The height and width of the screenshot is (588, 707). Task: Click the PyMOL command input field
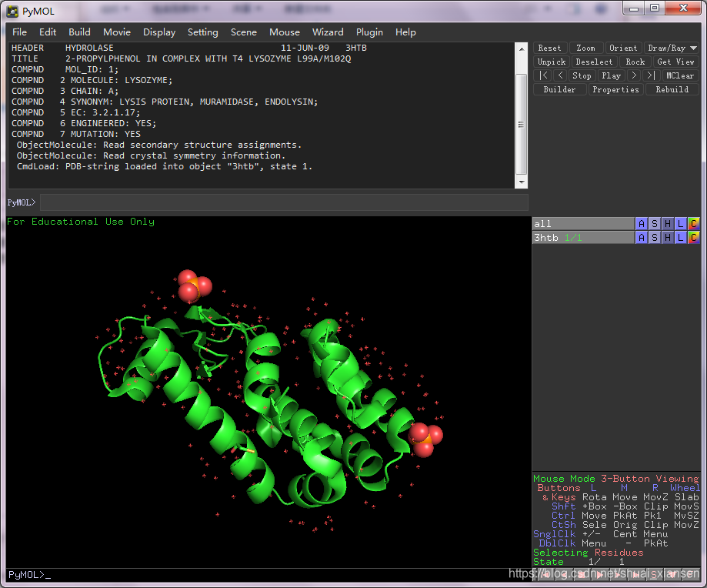(284, 202)
